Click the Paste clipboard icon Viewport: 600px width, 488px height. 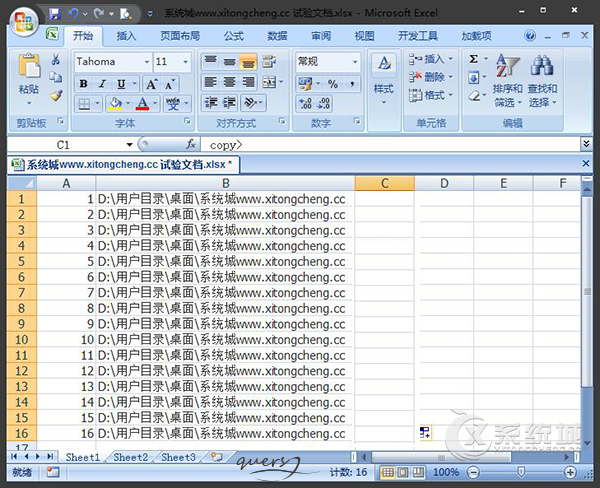coord(29,66)
